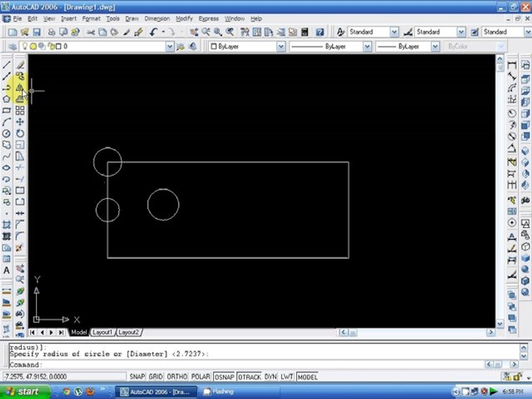
Task: Select the Multiline Text A tool
Action: pyautogui.click(x=7, y=270)
